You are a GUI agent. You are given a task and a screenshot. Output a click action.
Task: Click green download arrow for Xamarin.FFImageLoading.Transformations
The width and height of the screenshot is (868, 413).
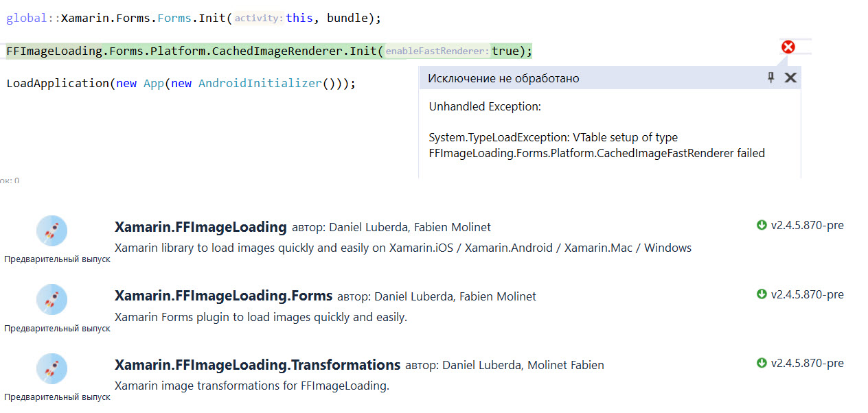(x=762, y=363)
